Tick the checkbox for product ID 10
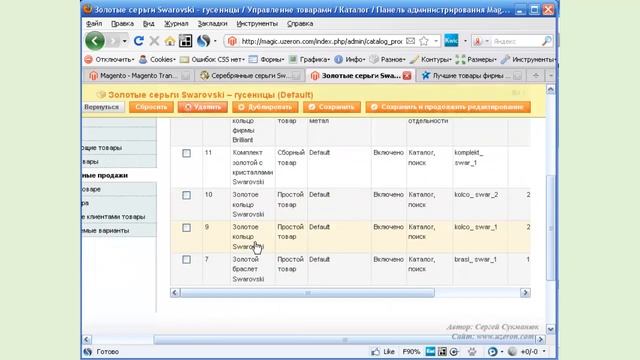 coord(187,195)
